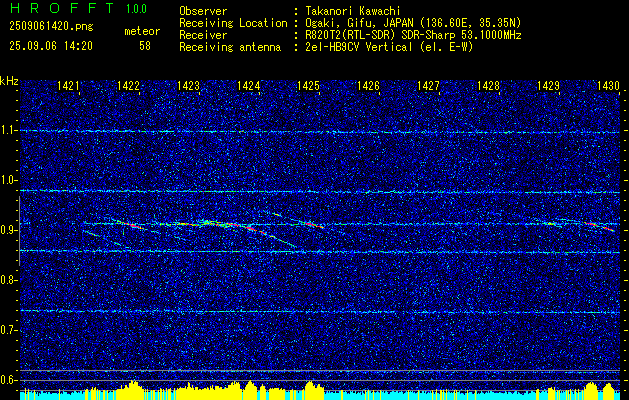Click the date stamp 25.09.06 14:20
Screen dimensions: 629x400
51,46
